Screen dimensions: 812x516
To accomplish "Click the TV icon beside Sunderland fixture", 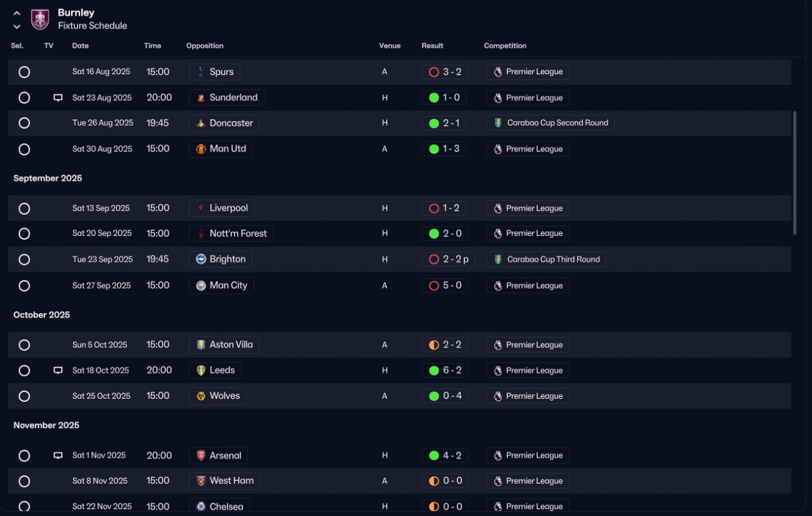I will (x=58, y=98).
